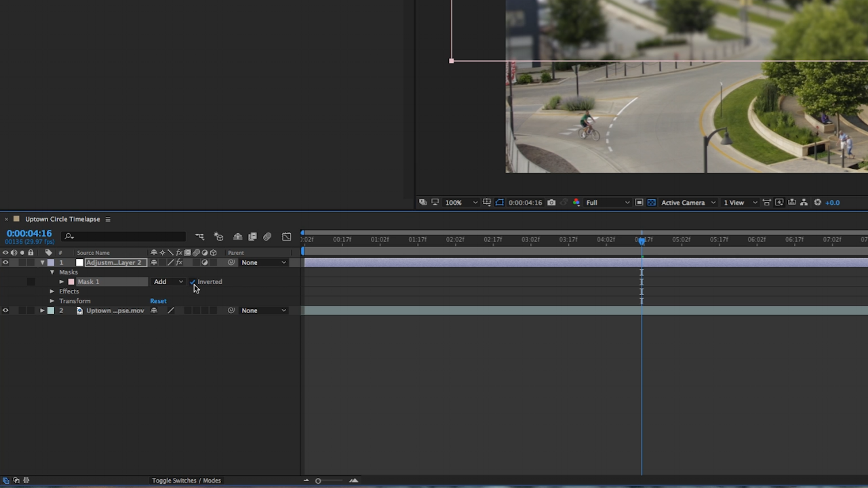Select the Uptown Circle Timelapse tab
868x488 pixels.
tap(62, 219)
